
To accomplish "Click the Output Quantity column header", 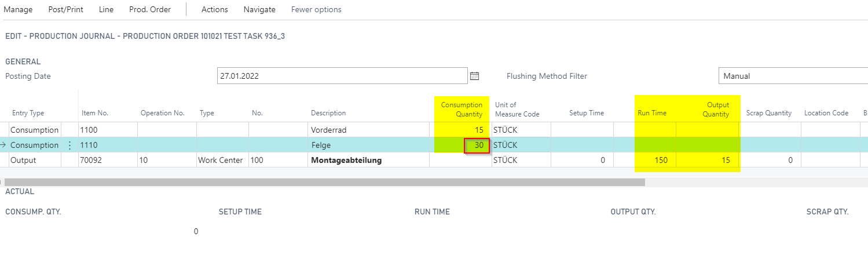I will (x=716, y=109).
